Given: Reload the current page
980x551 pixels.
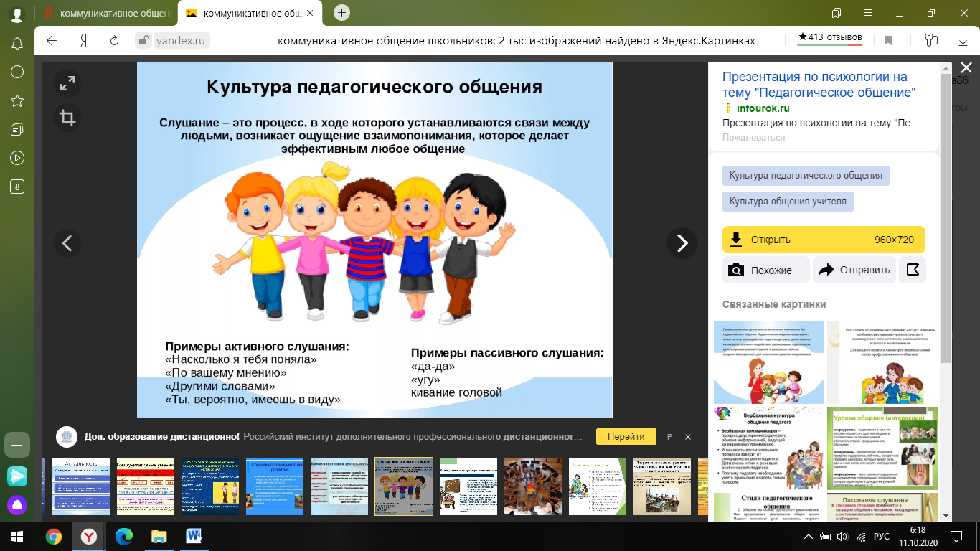Looking at the screenshot, I should 114,41.
